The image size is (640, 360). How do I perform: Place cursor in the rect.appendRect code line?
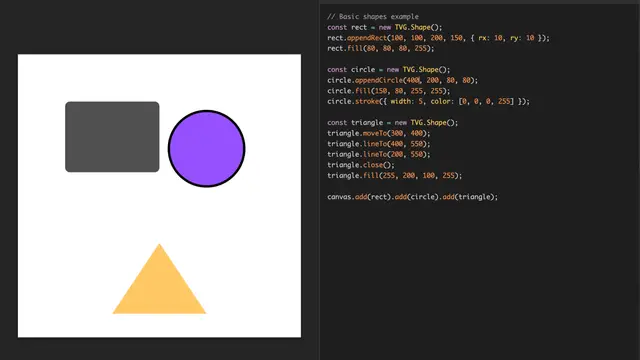coord(438,38)
